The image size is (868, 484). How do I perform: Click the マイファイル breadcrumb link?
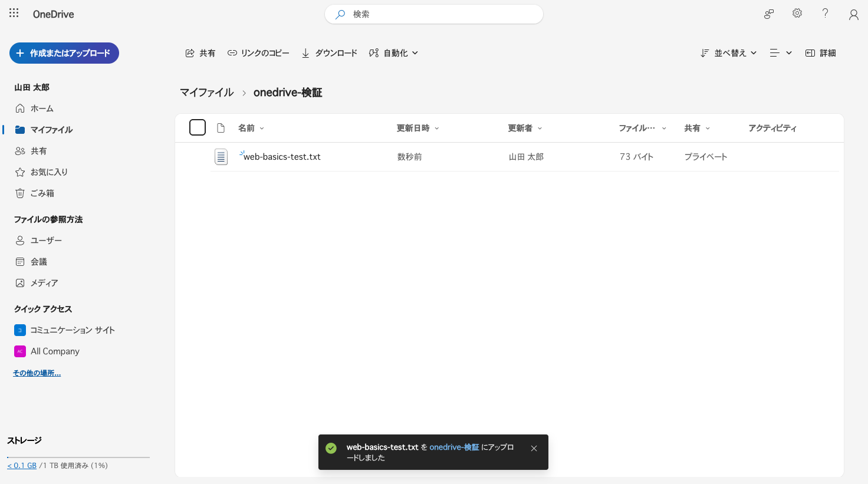click(207, 93)
